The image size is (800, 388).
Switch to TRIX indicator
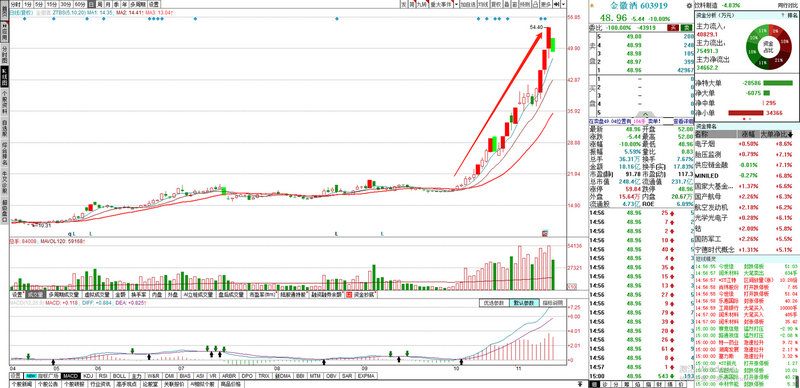(263, 376)
